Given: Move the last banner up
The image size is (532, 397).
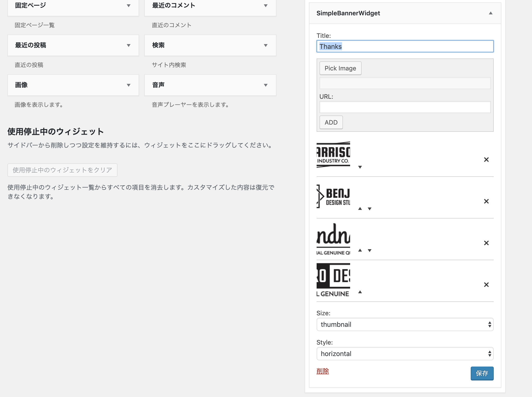Looking at the screenshot, I should tap(360, 292).
